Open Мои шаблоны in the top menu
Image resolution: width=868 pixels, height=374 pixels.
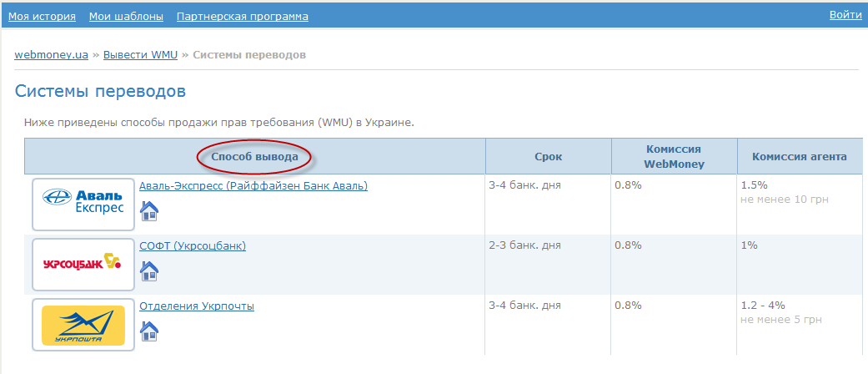[126, 16]
